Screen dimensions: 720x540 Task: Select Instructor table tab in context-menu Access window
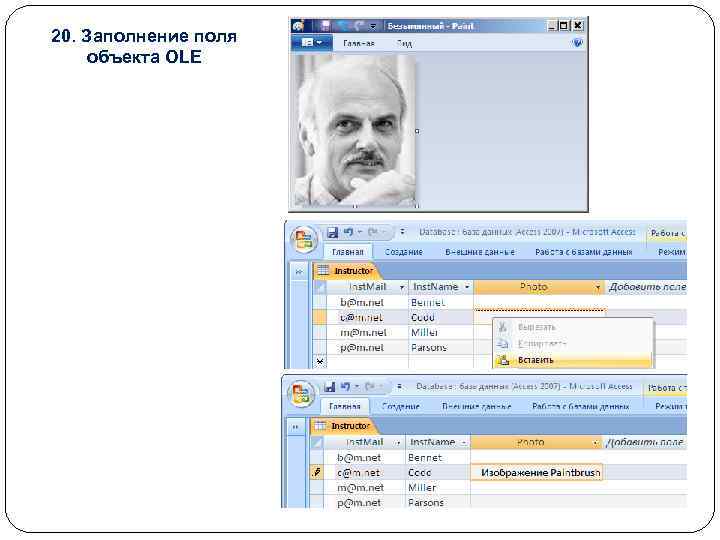click(348, 271)
